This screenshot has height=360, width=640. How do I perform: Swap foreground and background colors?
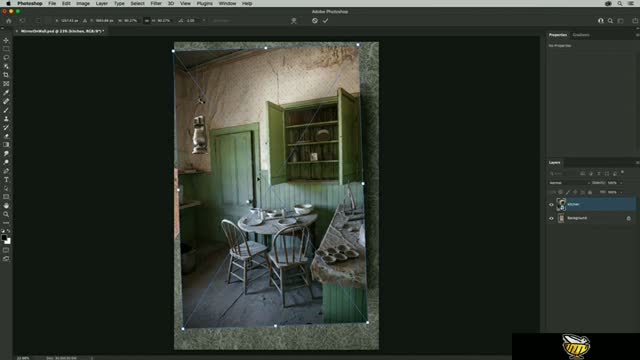click(9, 231)
